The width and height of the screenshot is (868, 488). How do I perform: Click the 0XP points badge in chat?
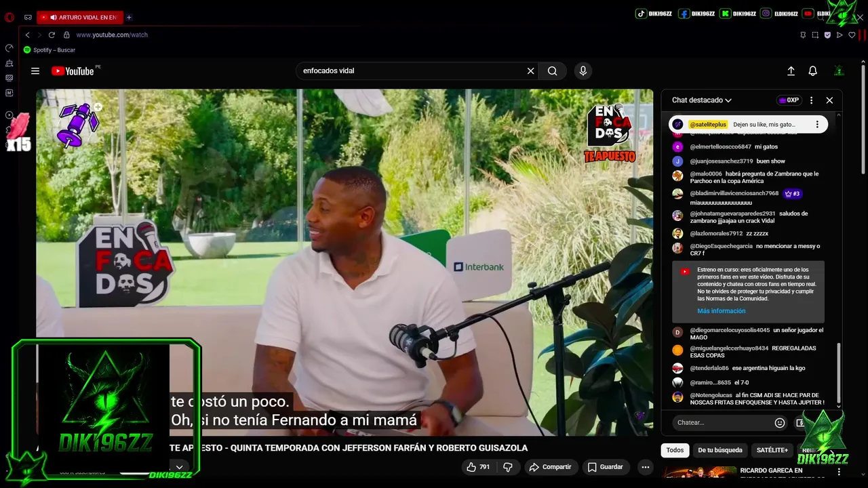click(789, 100)
